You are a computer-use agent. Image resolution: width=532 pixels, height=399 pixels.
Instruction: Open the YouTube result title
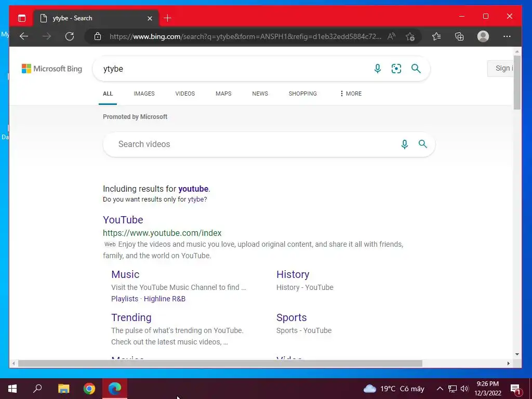(123, 220)
